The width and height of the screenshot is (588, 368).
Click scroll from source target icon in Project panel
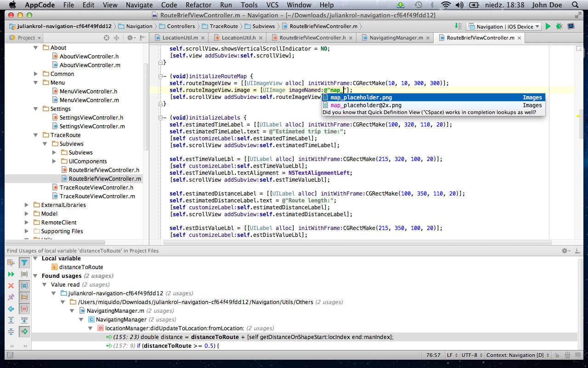tap(107, 38)
